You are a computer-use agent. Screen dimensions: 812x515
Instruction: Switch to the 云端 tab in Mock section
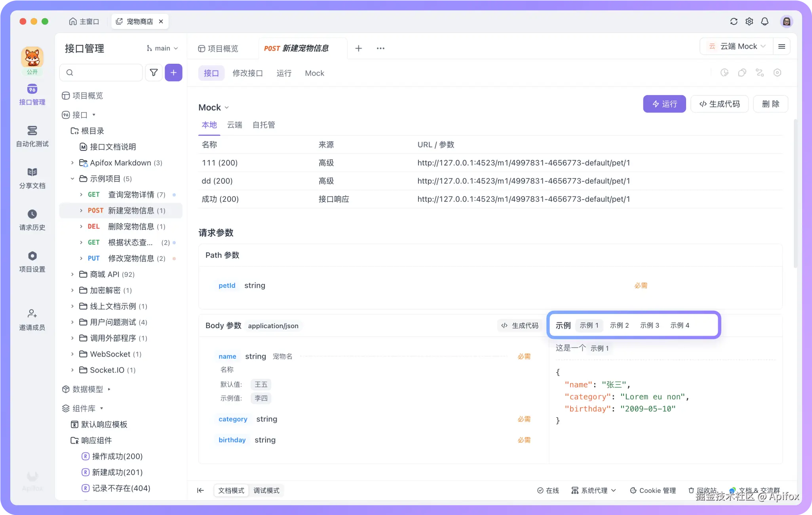234,125
